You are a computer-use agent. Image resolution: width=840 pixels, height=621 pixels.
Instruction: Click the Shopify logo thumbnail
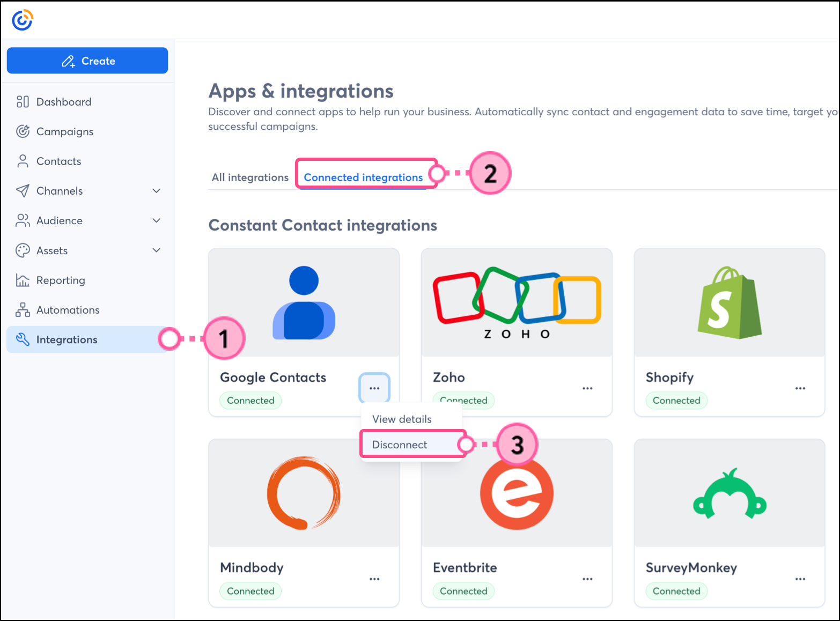[x=729, y=303]
